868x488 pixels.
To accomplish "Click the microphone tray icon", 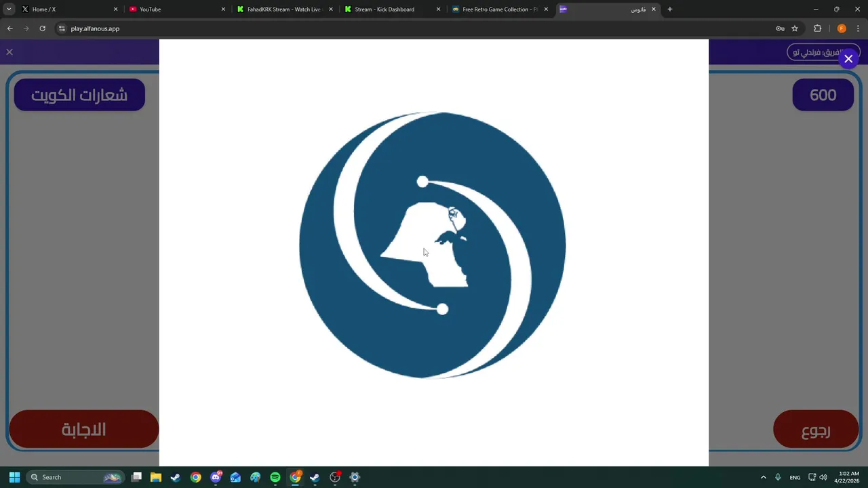I will tap(778, 477).
